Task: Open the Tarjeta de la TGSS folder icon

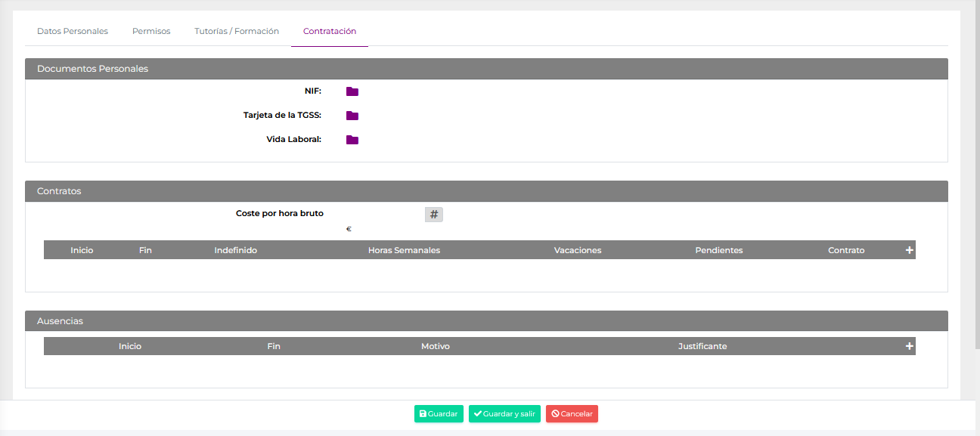Action: tap(352, 116)
